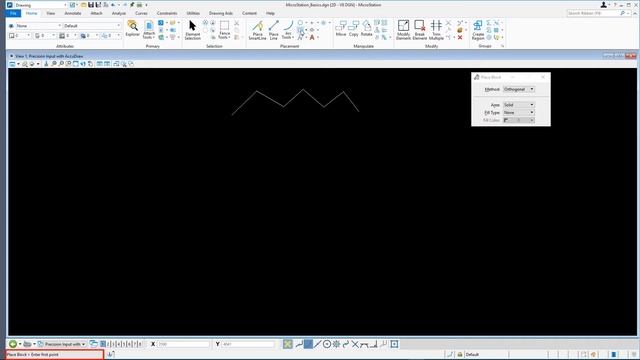
Task: Open the Fill Type dropdown showing None
Action: (x=519, y=112)
